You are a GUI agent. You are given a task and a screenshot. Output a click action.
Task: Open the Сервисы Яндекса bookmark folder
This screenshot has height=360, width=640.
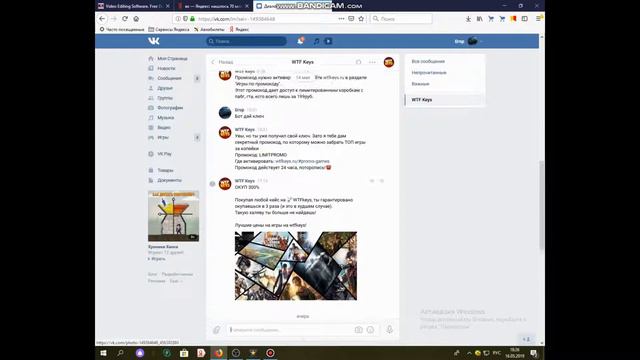coord(169,29)
